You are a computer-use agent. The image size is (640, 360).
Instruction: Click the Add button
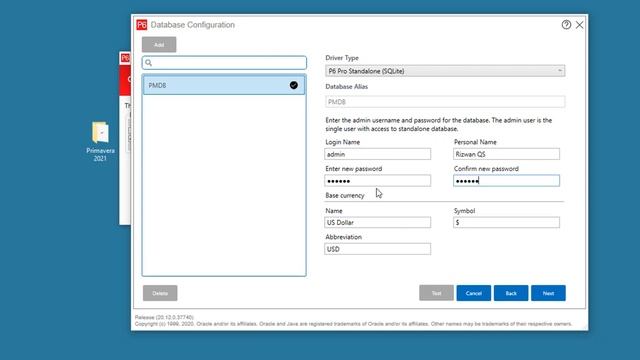[159, 44]
